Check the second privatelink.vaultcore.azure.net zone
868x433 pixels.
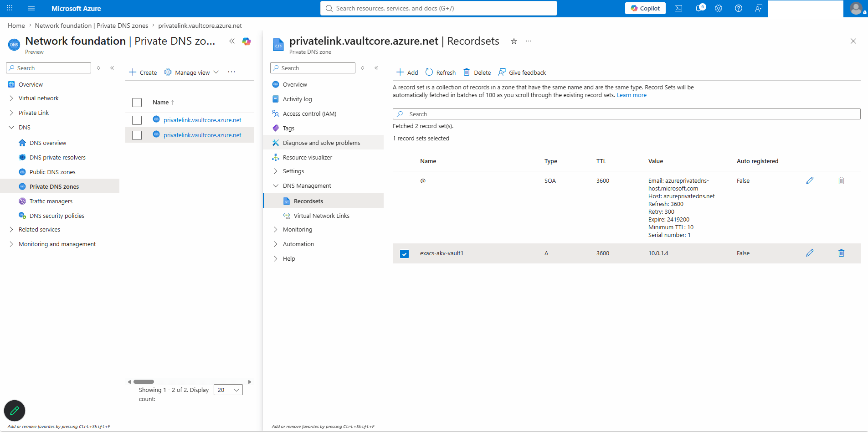pos(137,135)
